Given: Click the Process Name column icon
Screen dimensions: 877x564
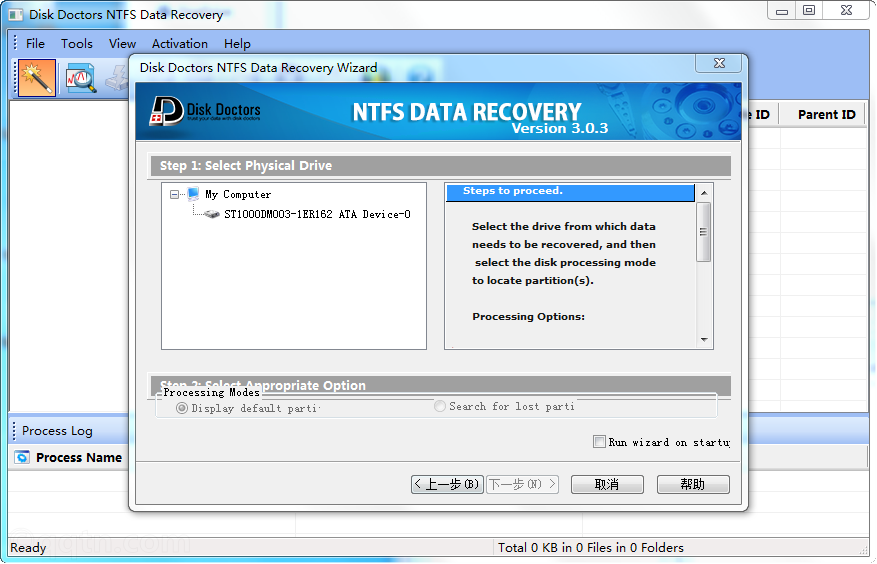Looking at the screenshot, I should pos(23,457).
